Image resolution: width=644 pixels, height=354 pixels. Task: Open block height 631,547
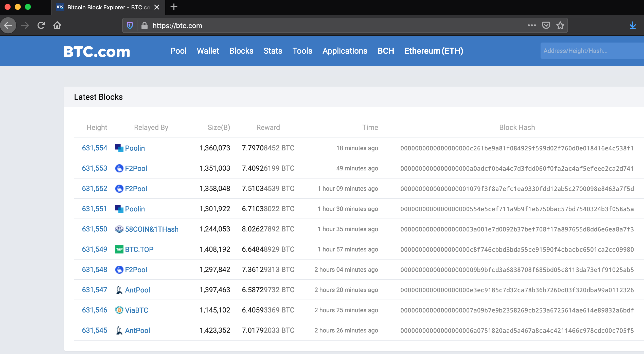(95, 290)
